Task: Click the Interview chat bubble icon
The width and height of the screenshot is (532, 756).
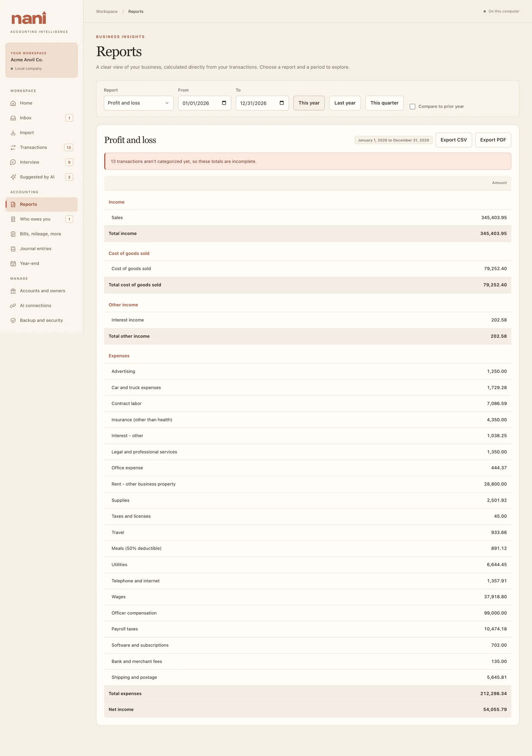Action: pyautogui.click(x=13, y=162)
